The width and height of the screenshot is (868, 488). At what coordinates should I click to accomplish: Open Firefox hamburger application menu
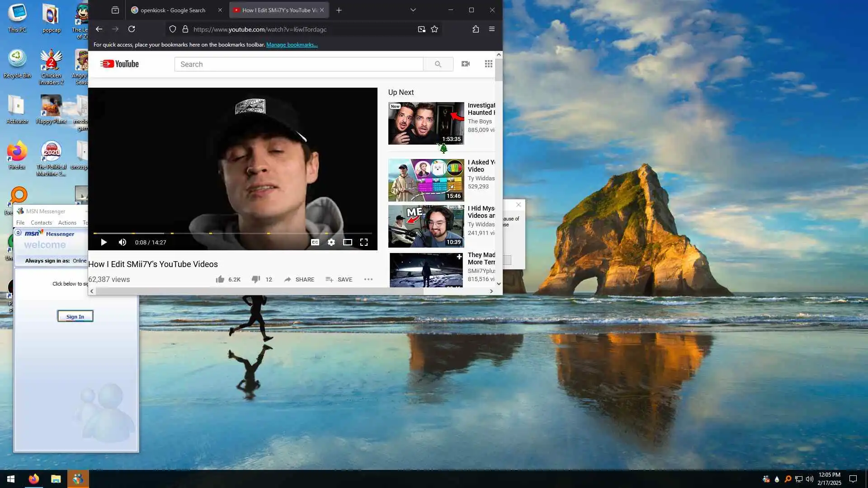492,29
